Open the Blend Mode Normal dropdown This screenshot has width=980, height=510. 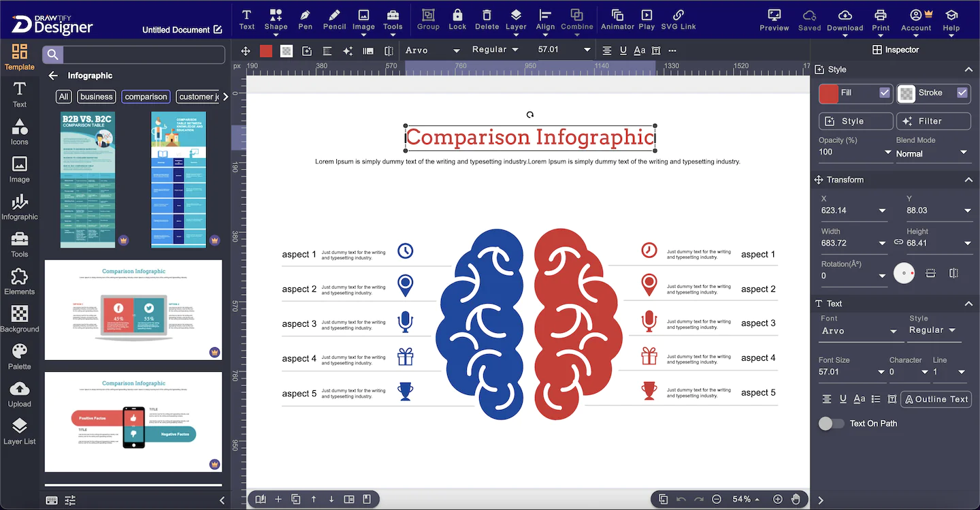(932, 153)
